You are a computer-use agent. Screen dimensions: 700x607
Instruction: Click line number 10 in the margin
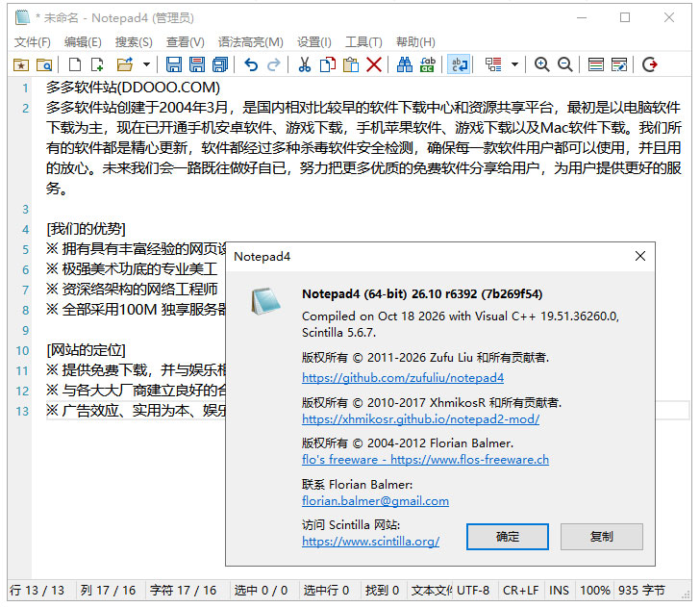22,350
